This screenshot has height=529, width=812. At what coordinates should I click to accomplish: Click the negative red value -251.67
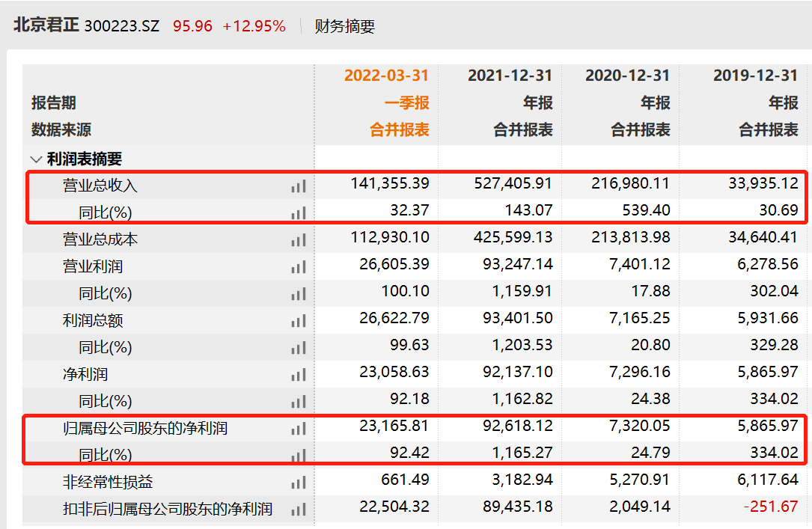[x=771, y=507]
